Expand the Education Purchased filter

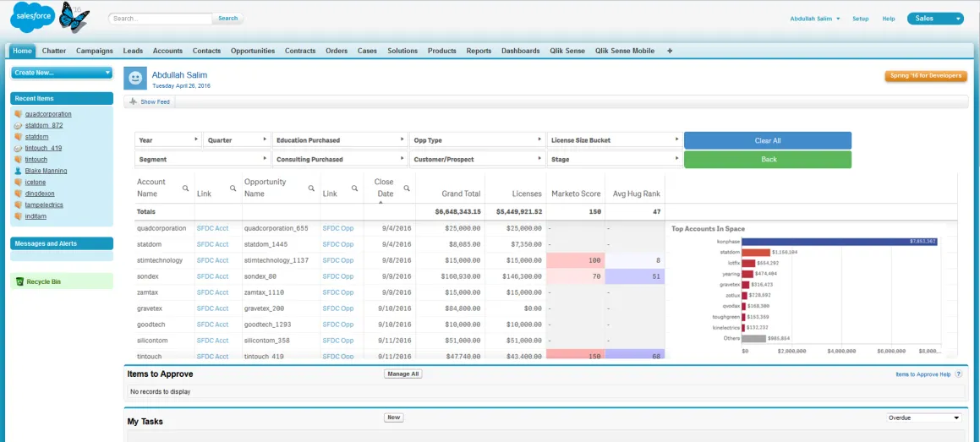click(x=403, y=139)
